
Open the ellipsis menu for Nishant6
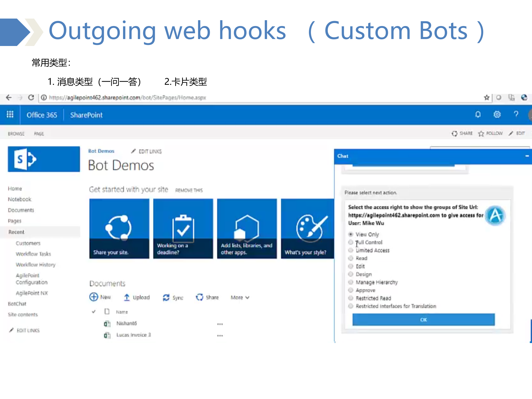coord(220,323)
